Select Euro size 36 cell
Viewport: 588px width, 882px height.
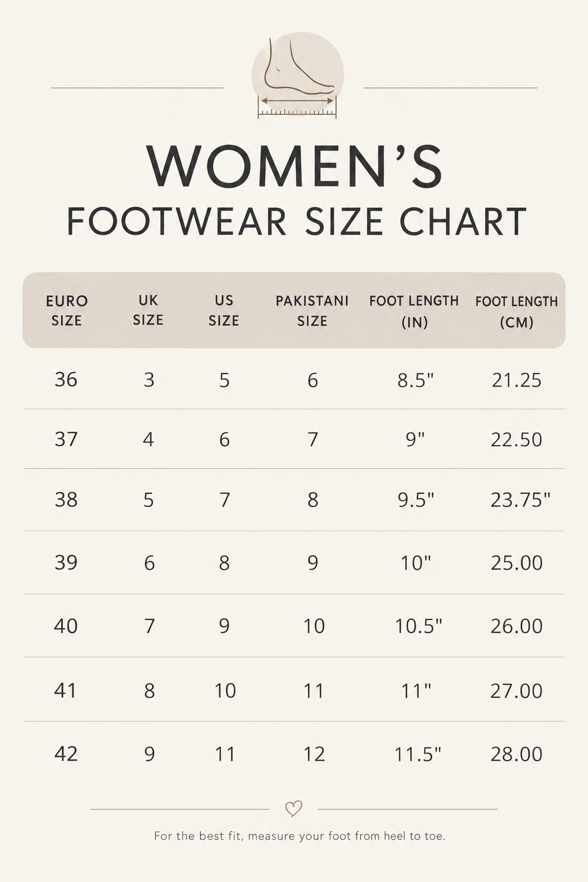click(x=66, y=379)
